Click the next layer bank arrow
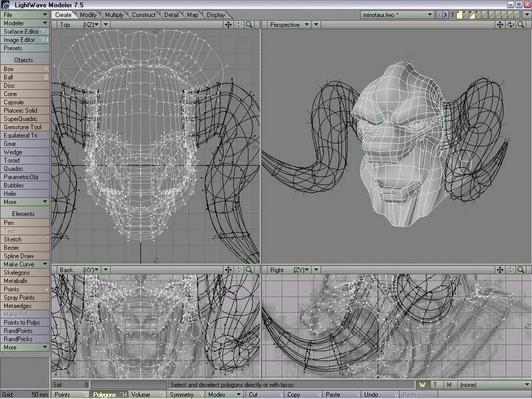532x399 pixels. [446, 15]
